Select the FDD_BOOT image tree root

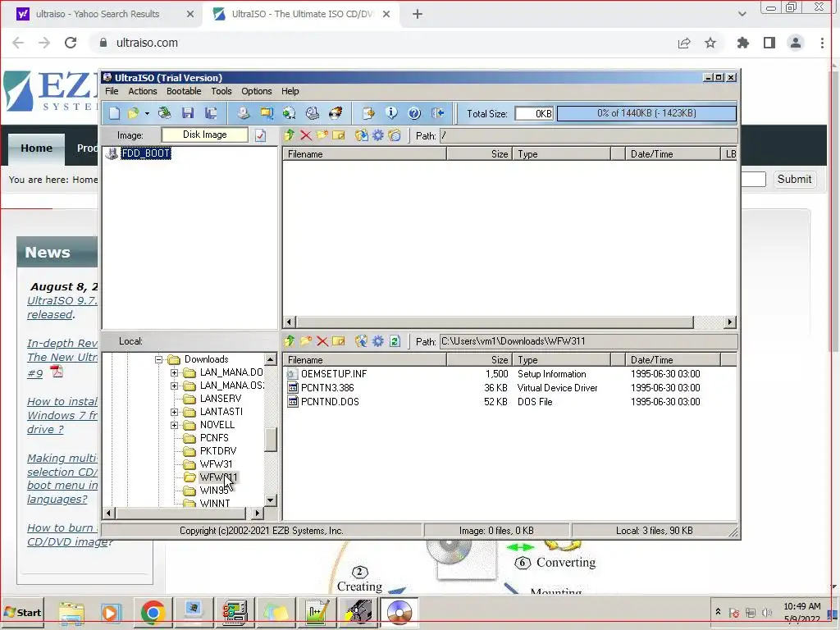click(146, 153)
